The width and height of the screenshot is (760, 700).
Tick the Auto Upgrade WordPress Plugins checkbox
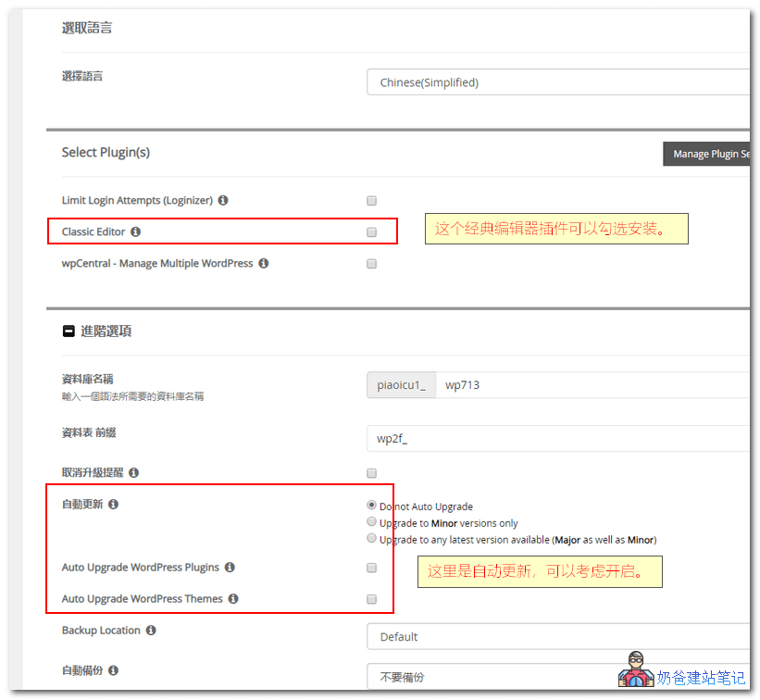tap(371, 568)
